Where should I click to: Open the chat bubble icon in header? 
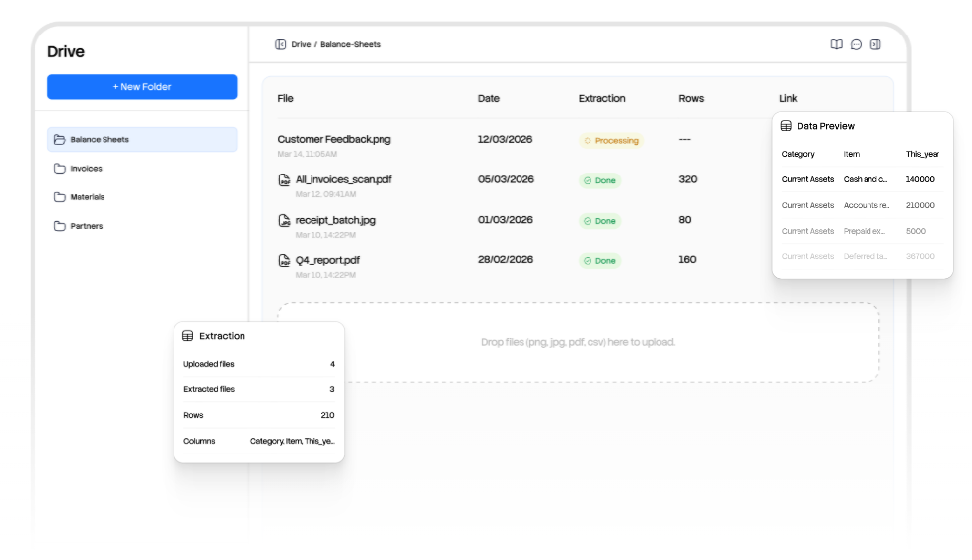856,44
